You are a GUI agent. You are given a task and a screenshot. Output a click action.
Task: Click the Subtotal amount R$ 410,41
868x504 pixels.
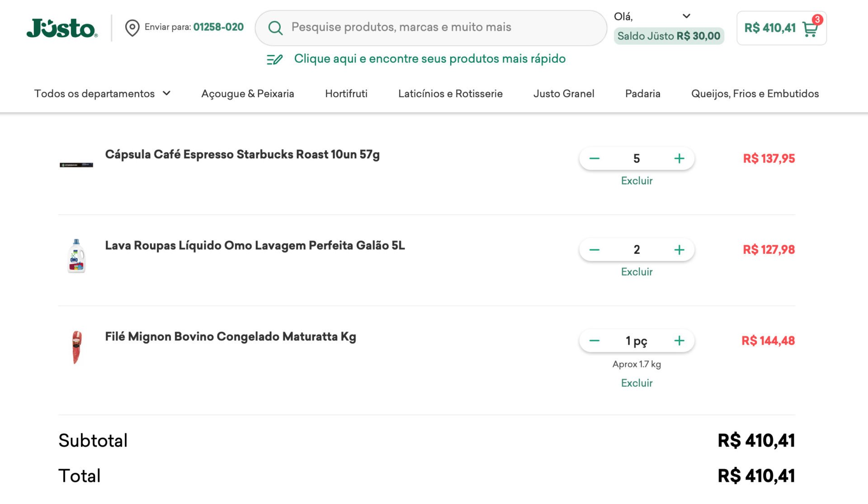(x=756, y=441)
